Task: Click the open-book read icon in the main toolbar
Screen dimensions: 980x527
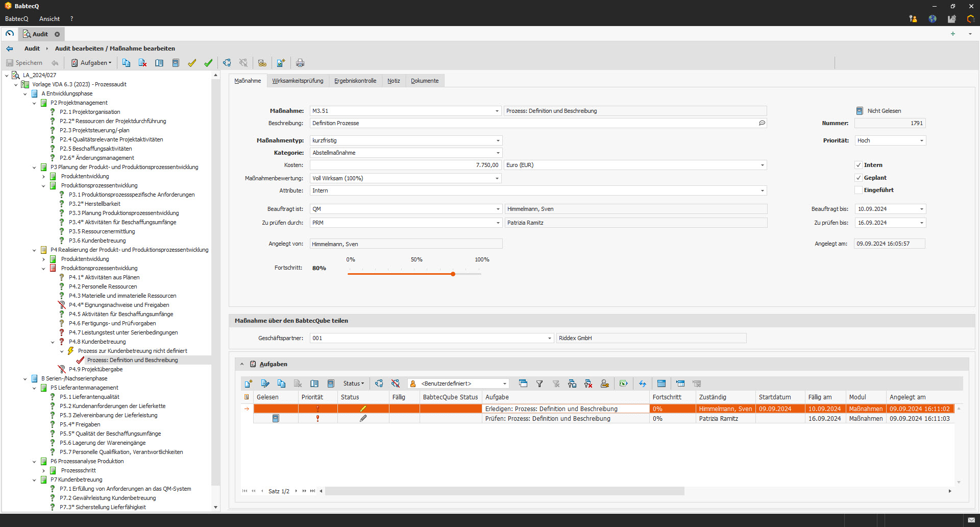Action: click(159, 63)
